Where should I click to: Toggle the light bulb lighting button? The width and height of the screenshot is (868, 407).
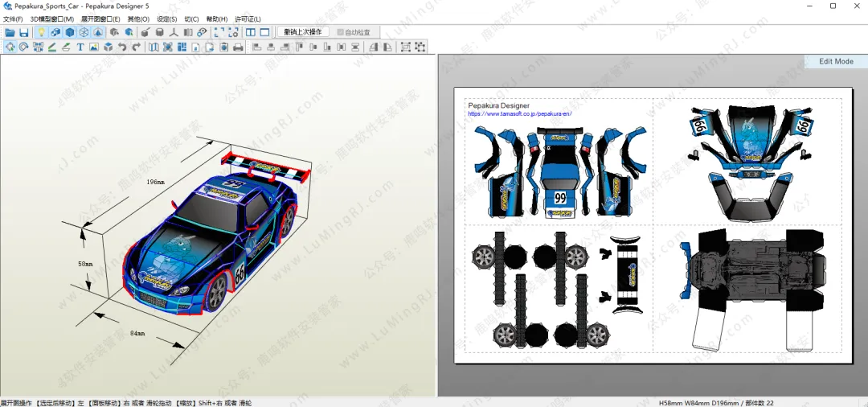41,32
